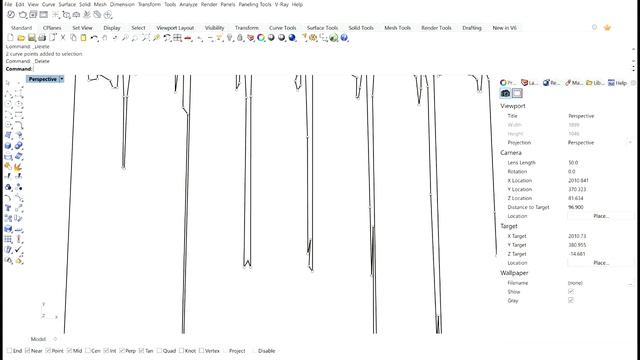Open the File menu
The image size is (640, 360).
[8, 4]
